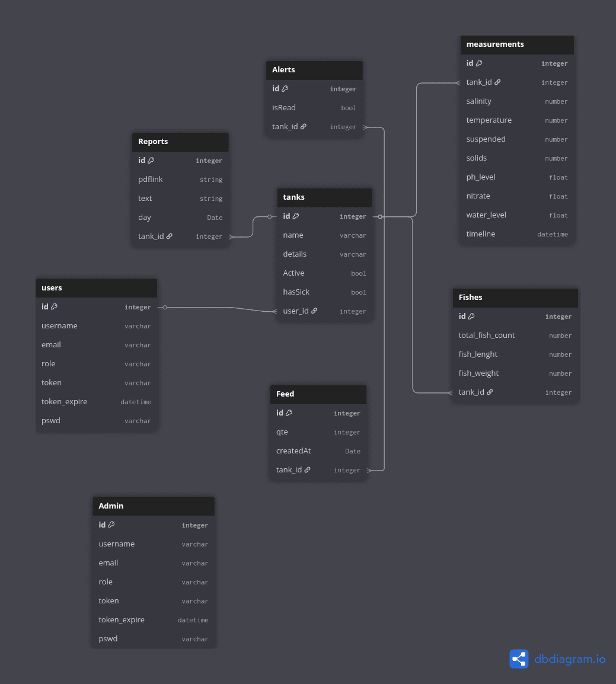Click the token_expire field in Admin table
The height and width of the screenshot is (684, 616).
click(153, 620)
